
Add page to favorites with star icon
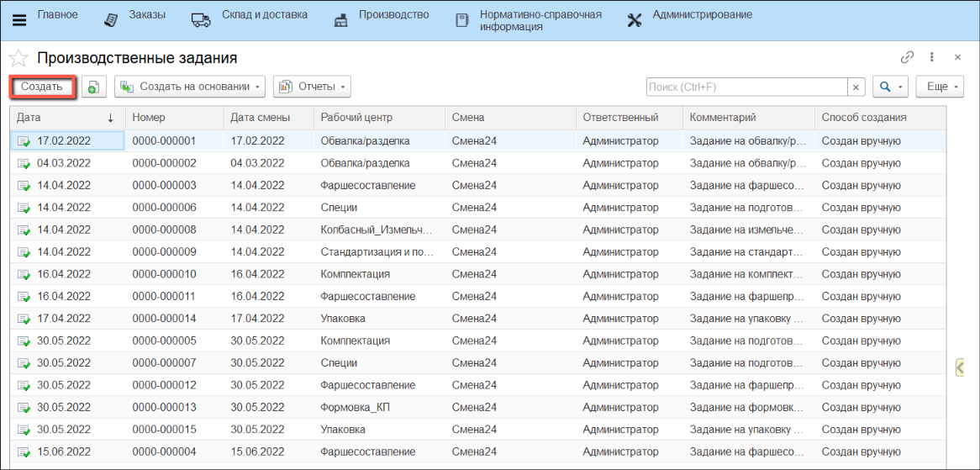coord(18,58)
